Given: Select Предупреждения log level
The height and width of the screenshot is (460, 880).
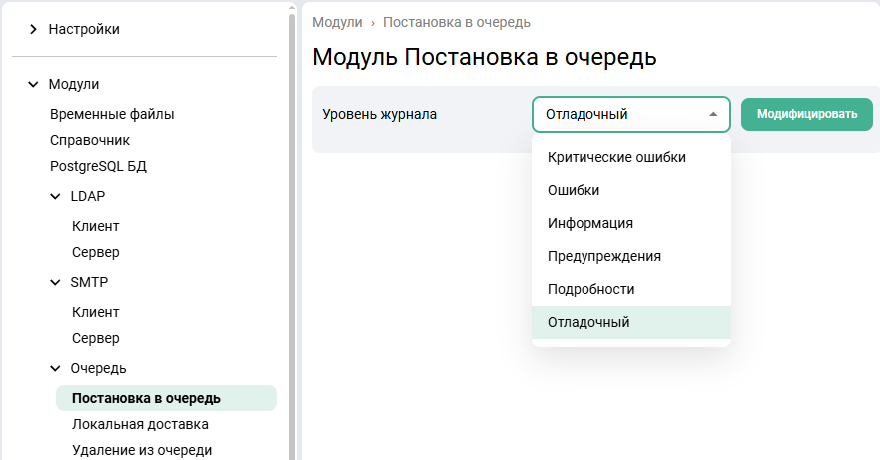Looking at the screenshot, I should [x=604, y=256].
